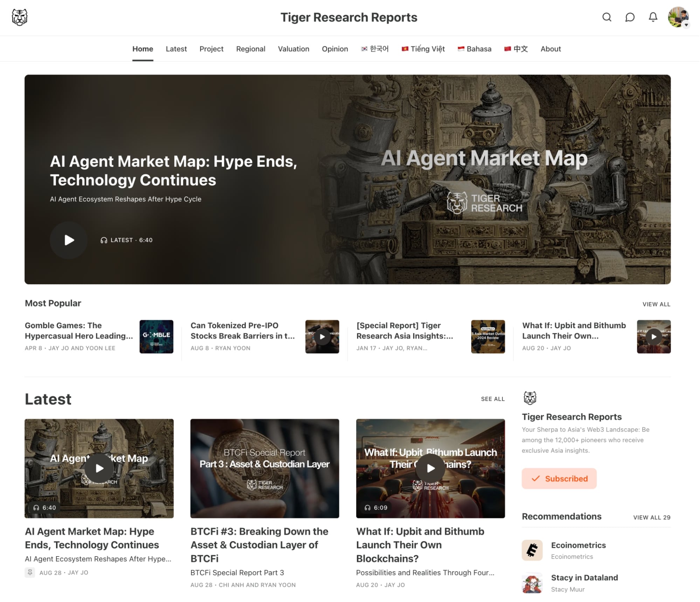
Task: Open the Gomble thumbnail image
Action: 156,337
